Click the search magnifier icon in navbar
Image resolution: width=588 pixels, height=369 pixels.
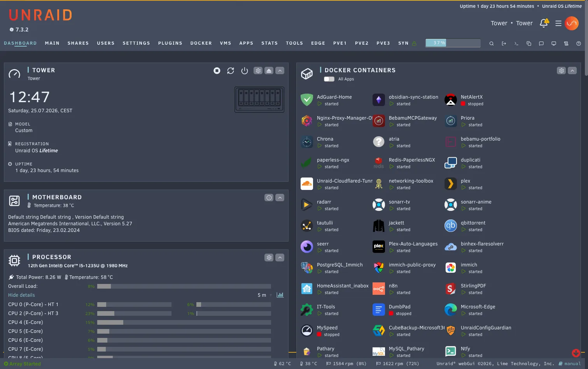(492, 44)
